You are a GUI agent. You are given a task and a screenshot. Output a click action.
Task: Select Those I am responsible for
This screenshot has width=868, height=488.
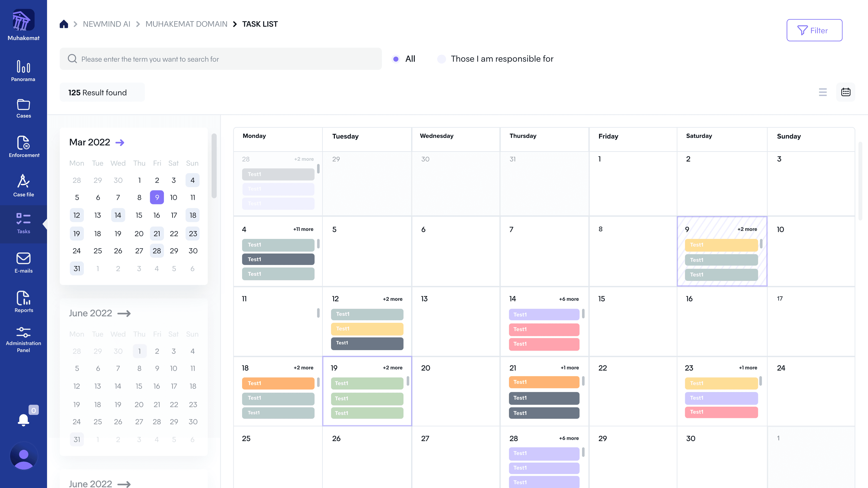[x=441, y=59]
